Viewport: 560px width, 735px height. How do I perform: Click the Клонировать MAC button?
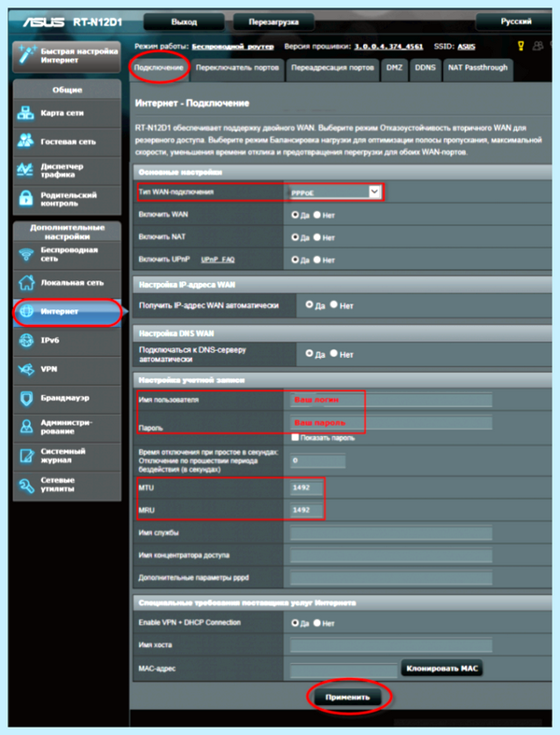coord(441,669)
